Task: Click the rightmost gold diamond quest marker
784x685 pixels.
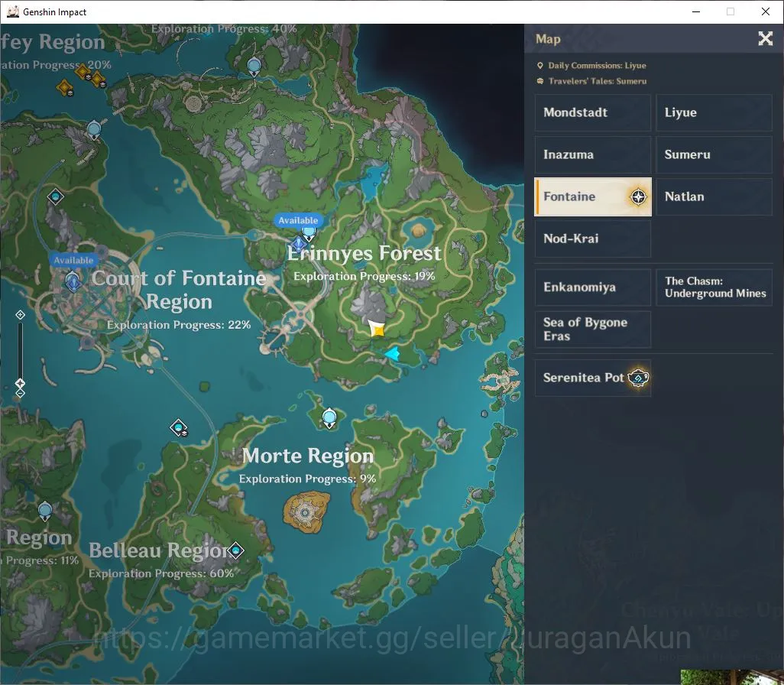Action: point(98,79)
